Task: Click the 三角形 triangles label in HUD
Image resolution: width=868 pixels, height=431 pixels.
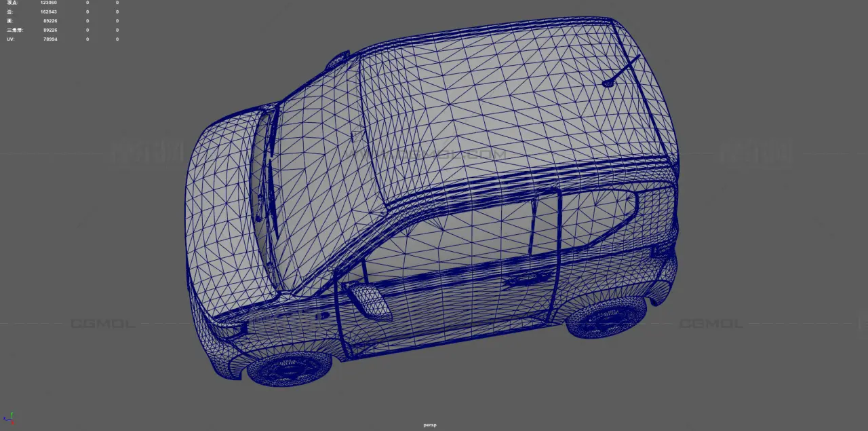Action: point(14,30)
